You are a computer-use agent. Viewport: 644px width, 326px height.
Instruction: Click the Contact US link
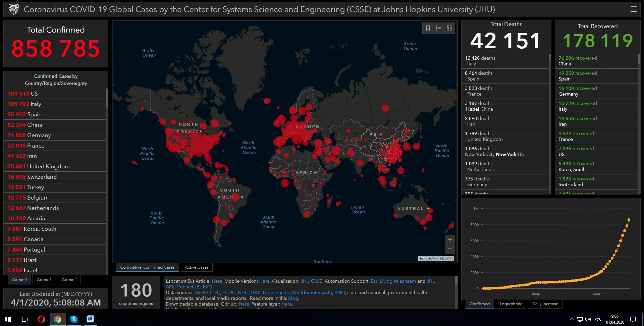188,287
